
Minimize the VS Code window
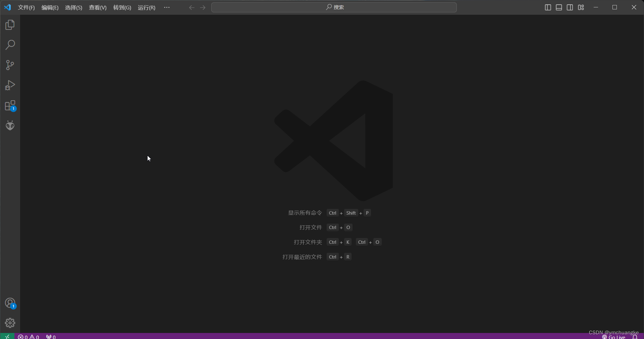pos(596,7)
